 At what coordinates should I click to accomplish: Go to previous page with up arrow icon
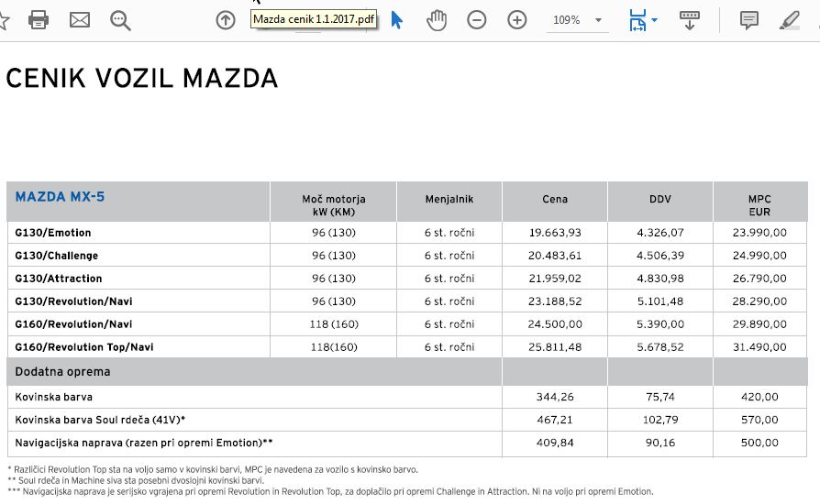tap(226, 20)
